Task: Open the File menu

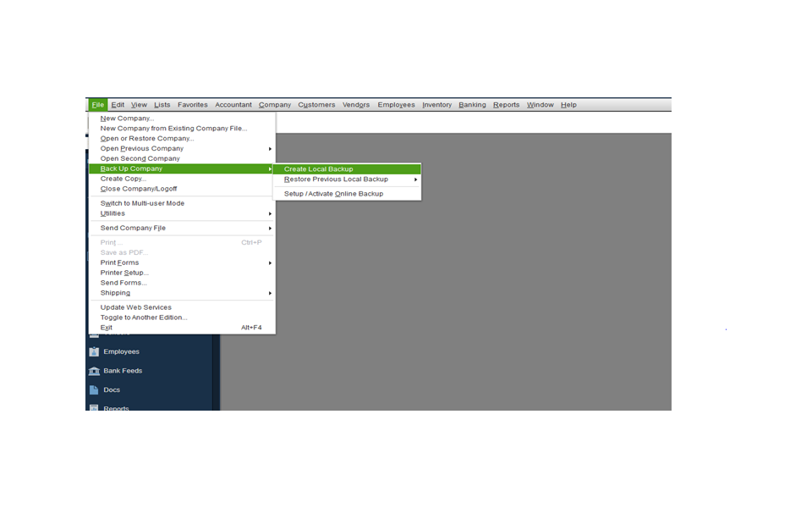Action: coord(98,105)
